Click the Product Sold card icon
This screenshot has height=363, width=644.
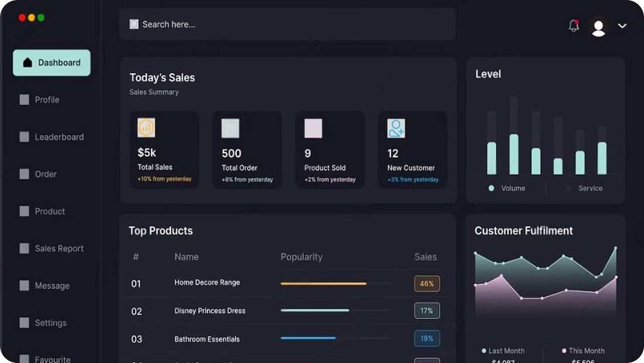(313, 128)
